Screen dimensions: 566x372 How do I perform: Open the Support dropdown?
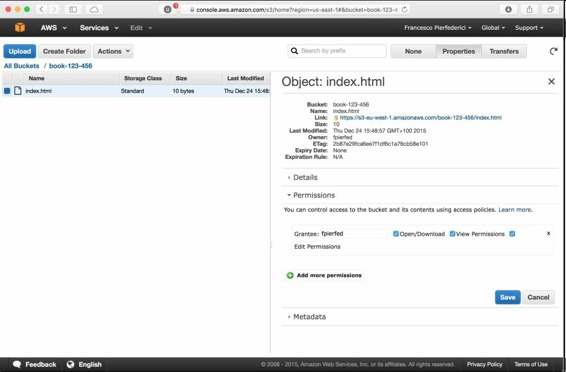(x=529, y=28)
